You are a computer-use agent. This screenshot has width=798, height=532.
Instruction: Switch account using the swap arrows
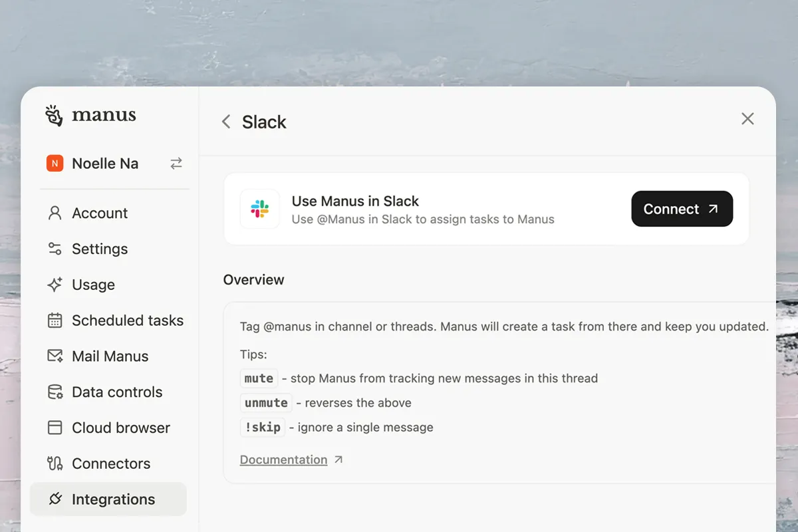coord(176,164)
